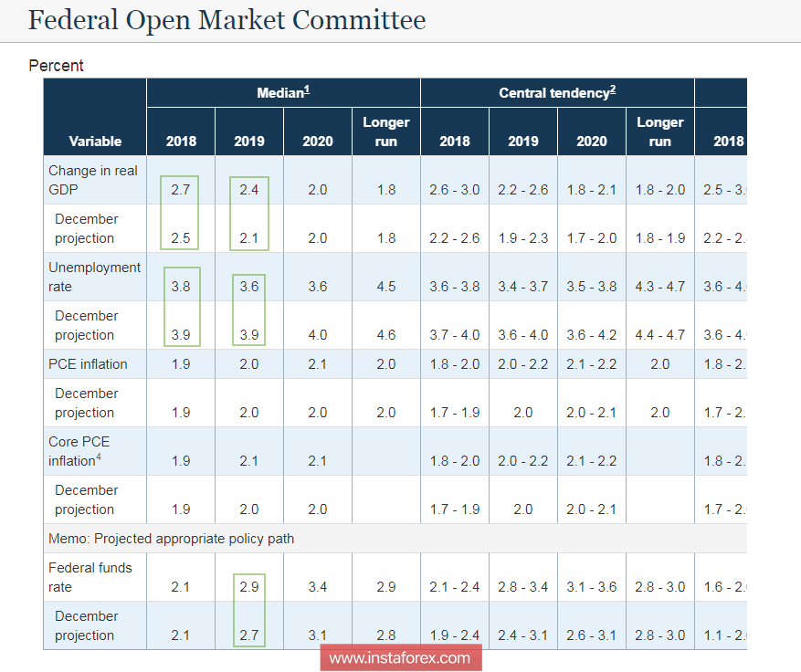801x672 pixels.
Task: Select the Memo projected policy path row
Action: [x=175, y=539]
